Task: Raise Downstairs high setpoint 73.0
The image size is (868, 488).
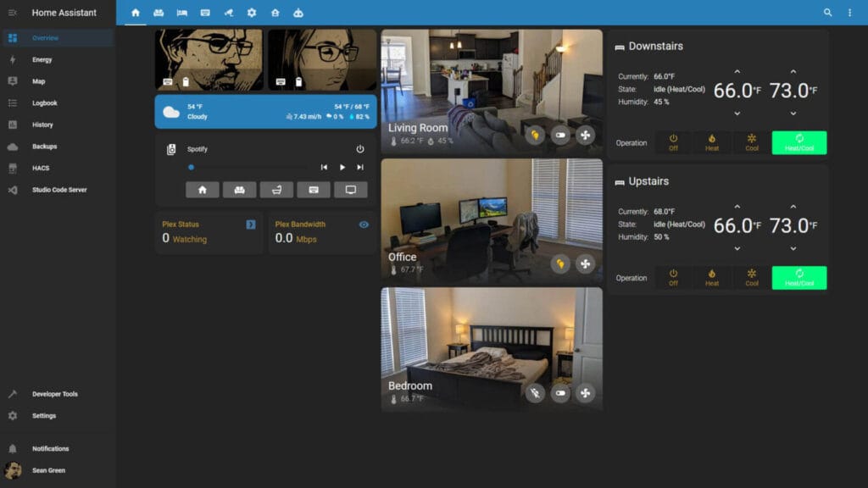Action: [x=793, y=72]
